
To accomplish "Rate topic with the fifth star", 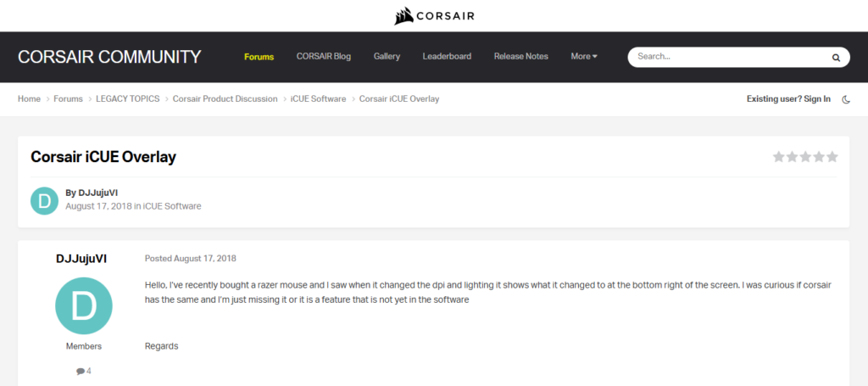I will [832, 157].
